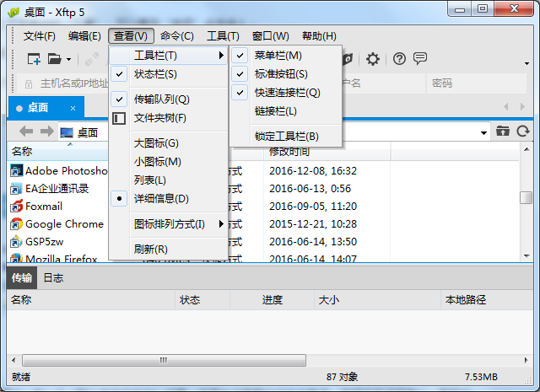540x392 pixels.
Task: Choose 刷新(R) from the View menu
Action: coord(150,250)
